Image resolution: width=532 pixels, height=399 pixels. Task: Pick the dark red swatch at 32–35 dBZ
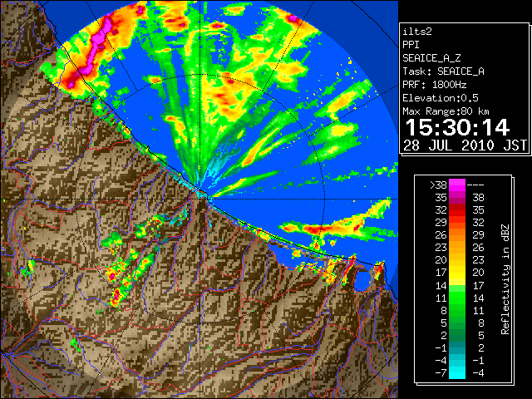click(457, 210)
